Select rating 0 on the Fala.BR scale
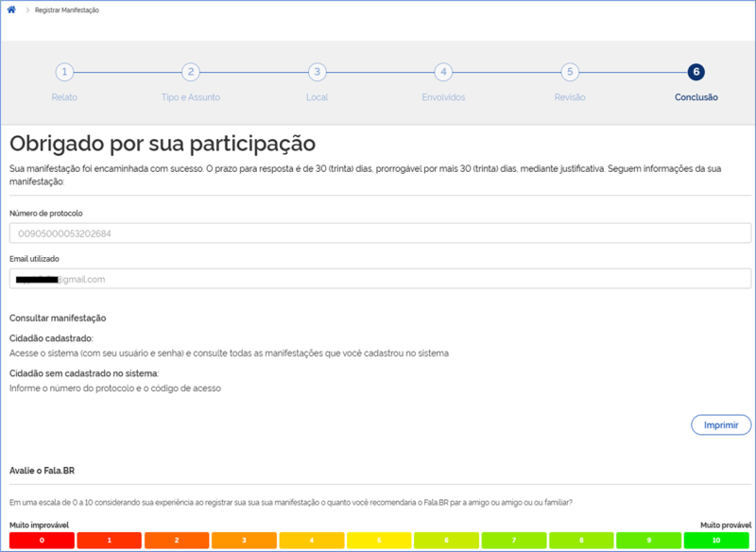756x552 pixels. point(40,541)
